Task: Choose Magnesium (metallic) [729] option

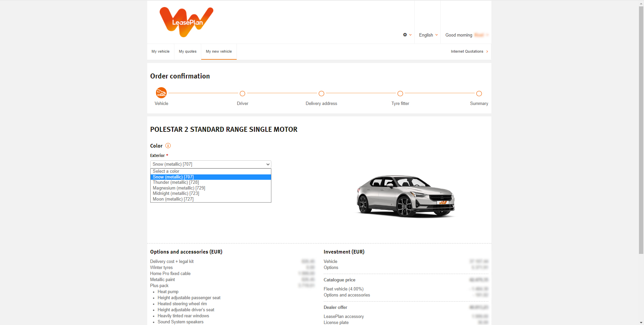Action: coord(211,188)
